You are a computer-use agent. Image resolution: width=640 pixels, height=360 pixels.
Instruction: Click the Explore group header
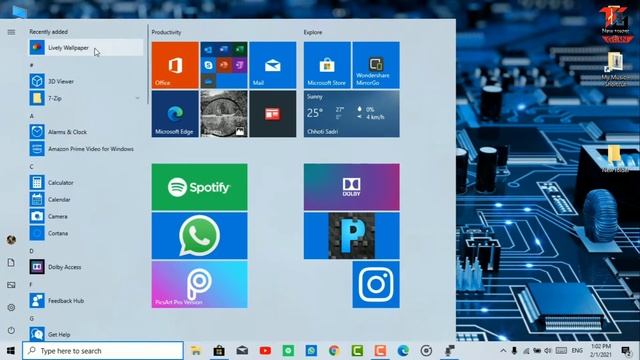pos(313,32)
